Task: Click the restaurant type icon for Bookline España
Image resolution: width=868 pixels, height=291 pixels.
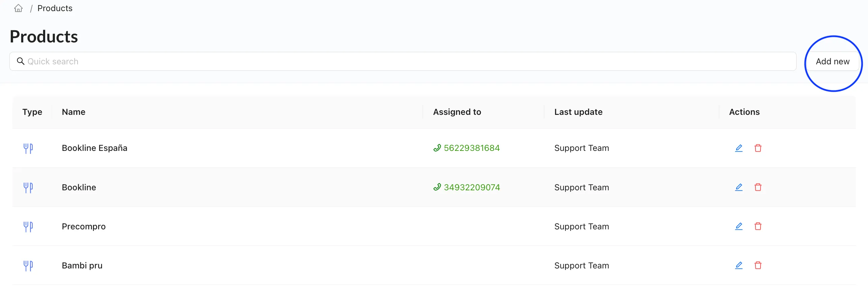Action: [x=28, y=148]
